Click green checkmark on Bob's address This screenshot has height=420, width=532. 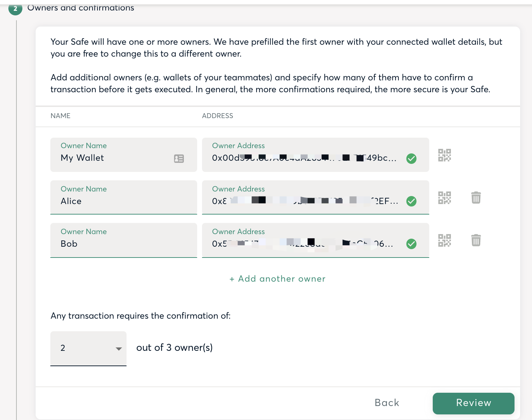click(x=411, y=244)
